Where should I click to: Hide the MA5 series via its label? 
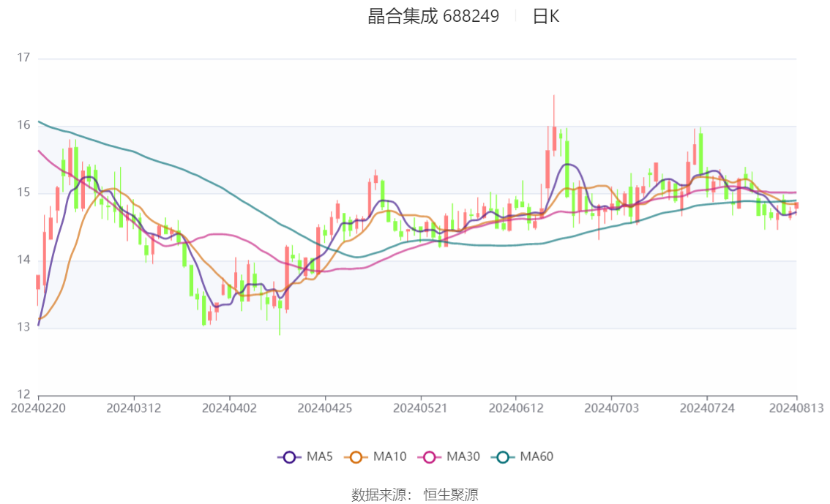point(319,456)
